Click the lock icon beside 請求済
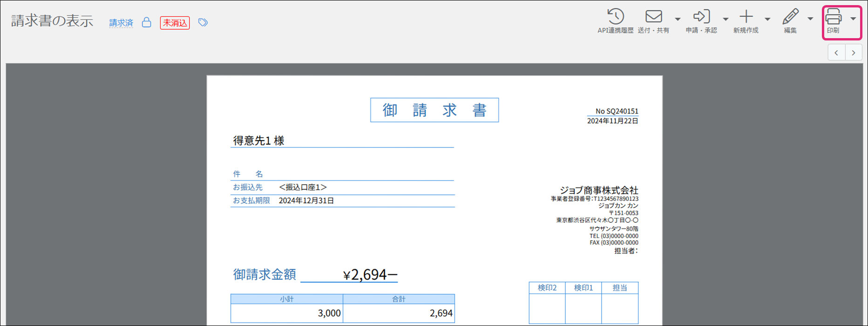Image resolution: width=868 pixels, height=326 pixels. pos(146,22)
